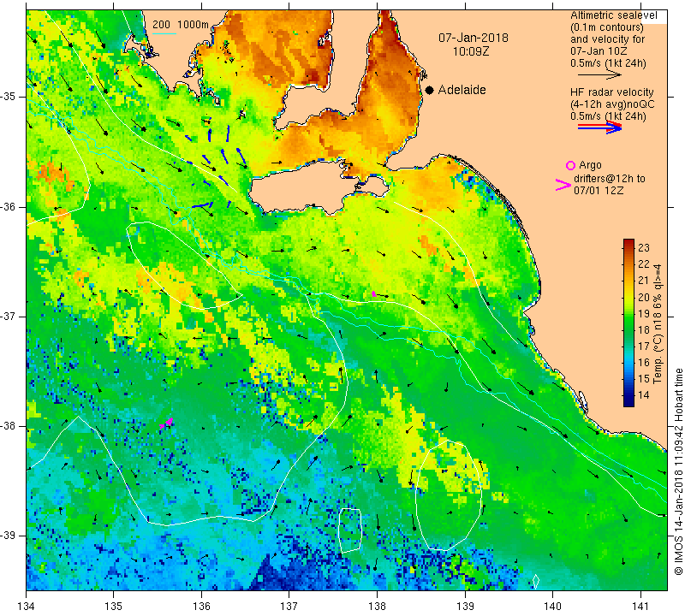This screenshot has height=616, width=685.
Task: Click the '200 1000m' depth contour label
Action: click(x=181, y=25)
